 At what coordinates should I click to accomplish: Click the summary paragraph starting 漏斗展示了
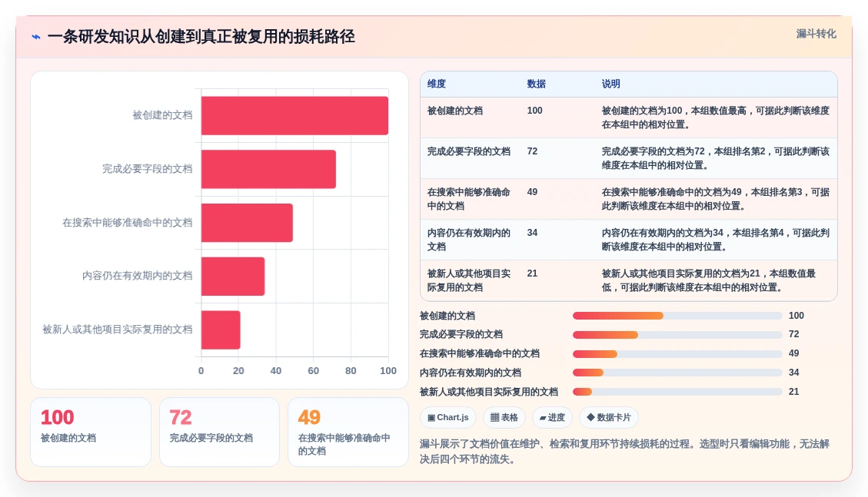[624, 452]
